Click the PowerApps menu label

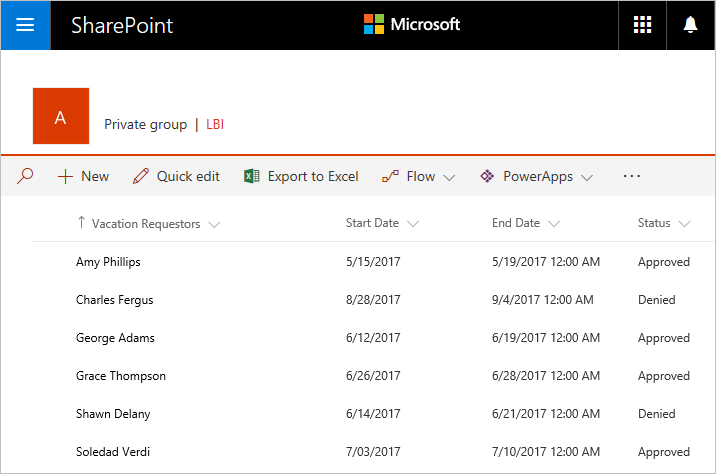tap(538, 177)
